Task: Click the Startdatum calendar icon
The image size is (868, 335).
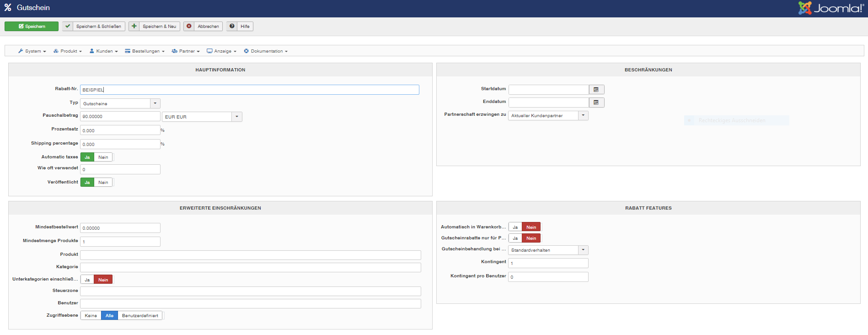Action: click(596, 90)
